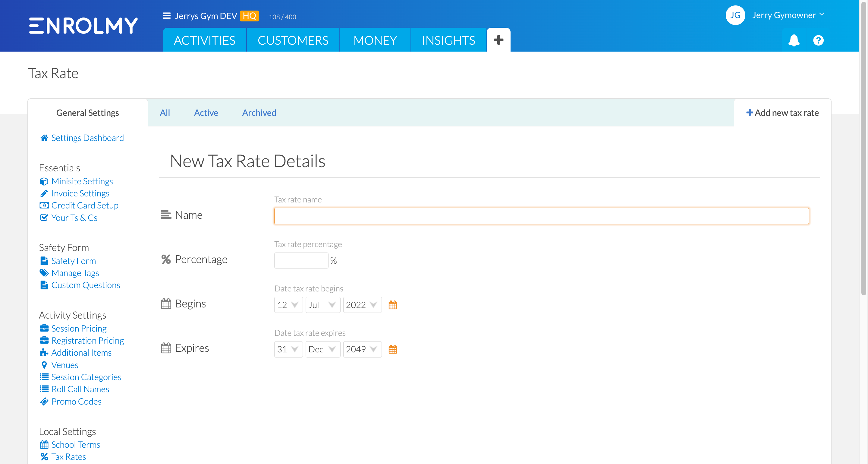This screenshot has height=464, width=868.
Task: Open the Venues link
Action: click(x=65, y=365)
